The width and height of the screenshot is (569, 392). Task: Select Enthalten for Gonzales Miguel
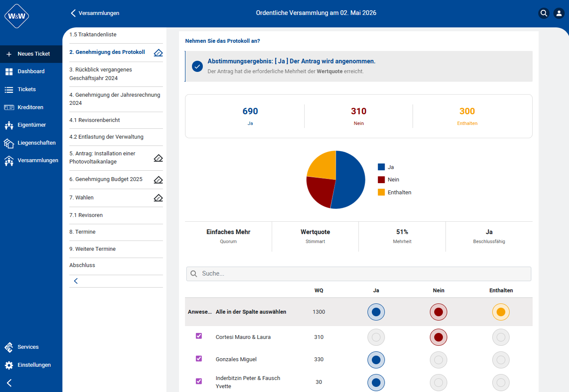[x=501, y=360]
